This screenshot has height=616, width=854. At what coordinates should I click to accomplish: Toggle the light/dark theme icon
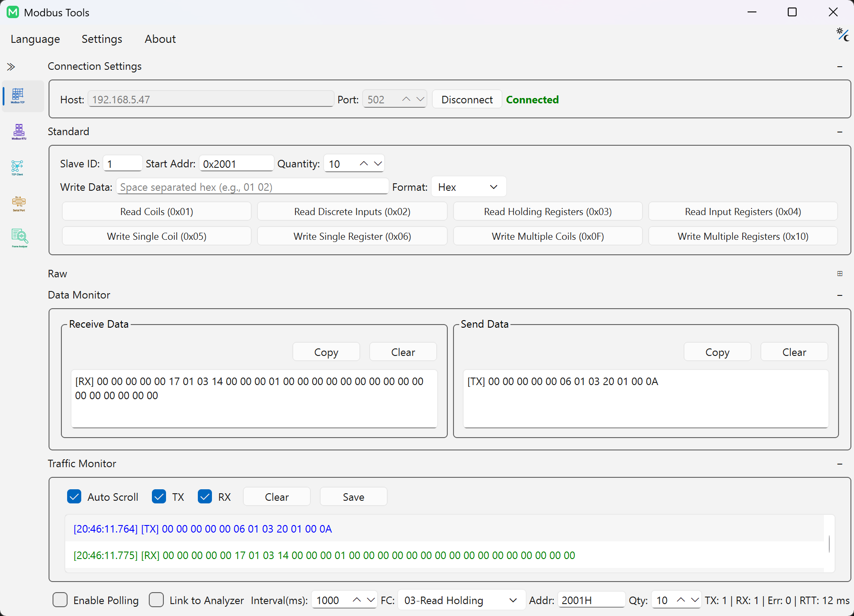point(843,34)
